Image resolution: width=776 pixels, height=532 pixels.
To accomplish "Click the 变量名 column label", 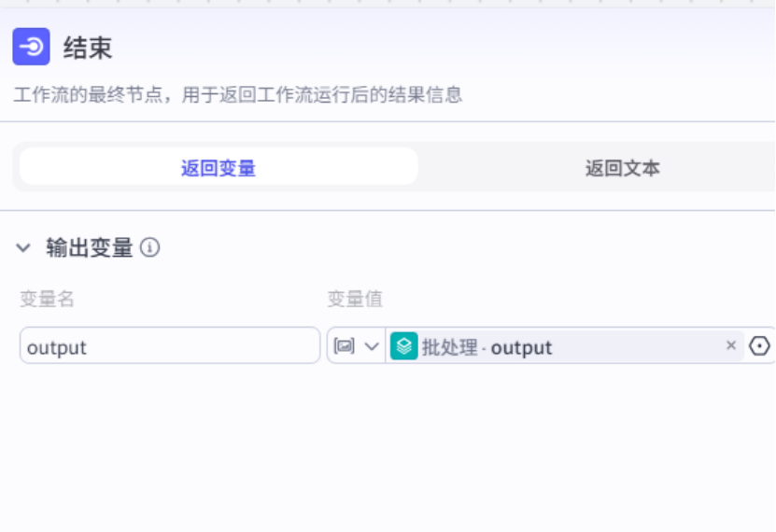I will click(x=47, y=299).
